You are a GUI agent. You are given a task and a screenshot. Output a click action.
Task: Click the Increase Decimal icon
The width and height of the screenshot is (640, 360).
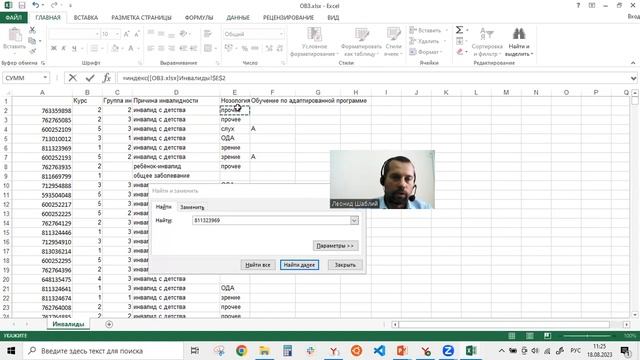[269, 48]
